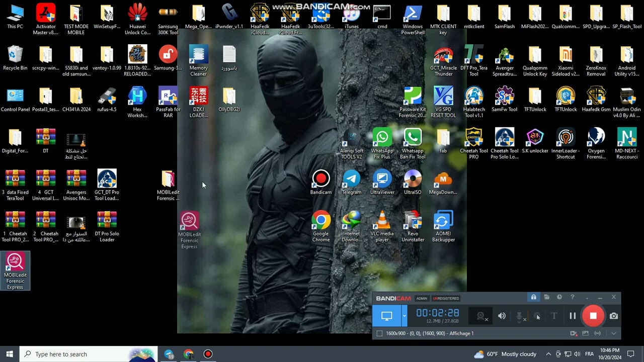Open MD-NEXT desktop shortcut
The width and height of the screenshot is (644, 362).
tap(627, 144)
